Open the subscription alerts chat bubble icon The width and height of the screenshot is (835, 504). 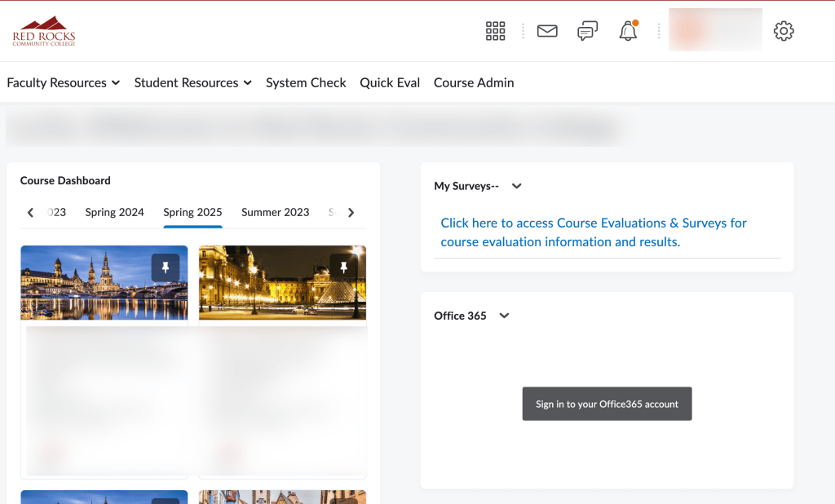pyautogui.click(x=587, y=31)
